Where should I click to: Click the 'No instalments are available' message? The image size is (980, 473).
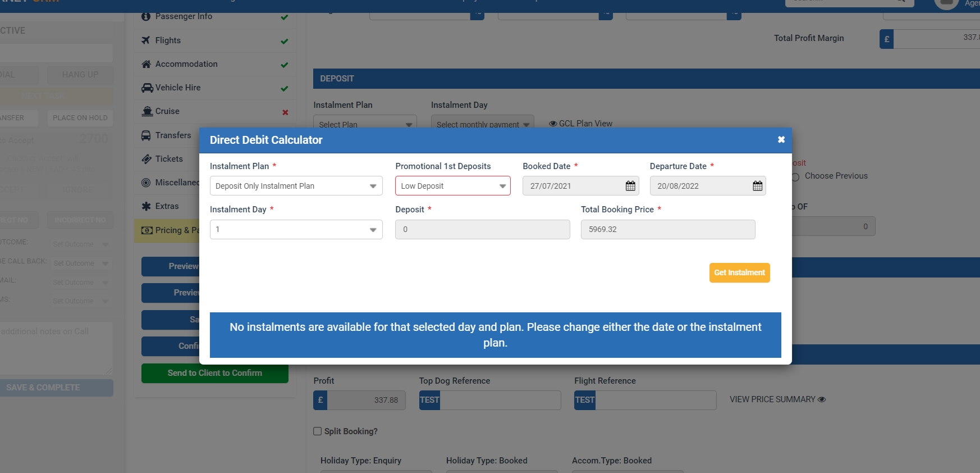(x=496, y=335)
